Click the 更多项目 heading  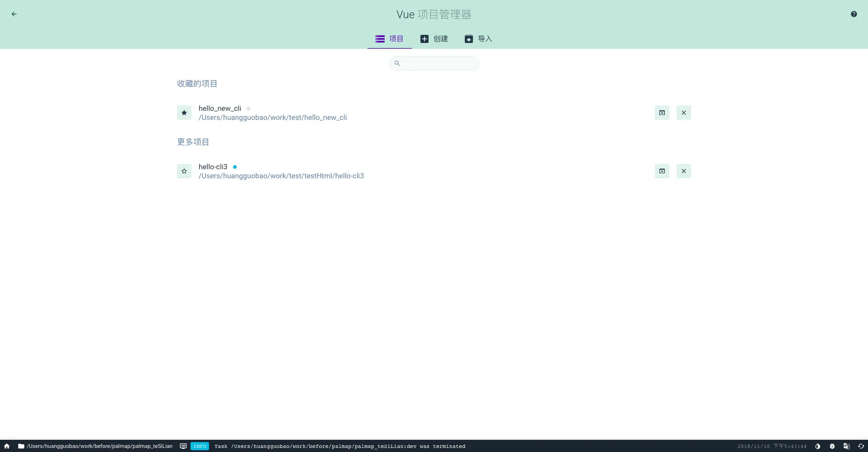tap(193, 142)
